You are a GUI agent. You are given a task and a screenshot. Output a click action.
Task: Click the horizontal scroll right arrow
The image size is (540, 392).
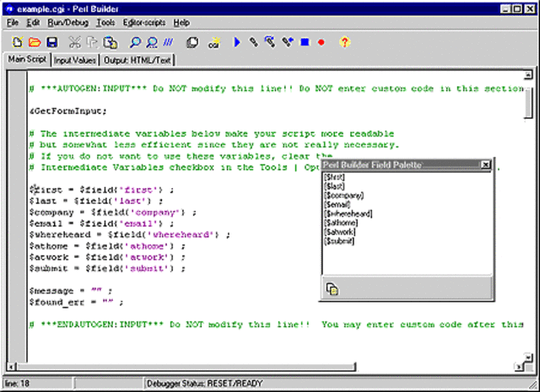click(x=520, y=368)
